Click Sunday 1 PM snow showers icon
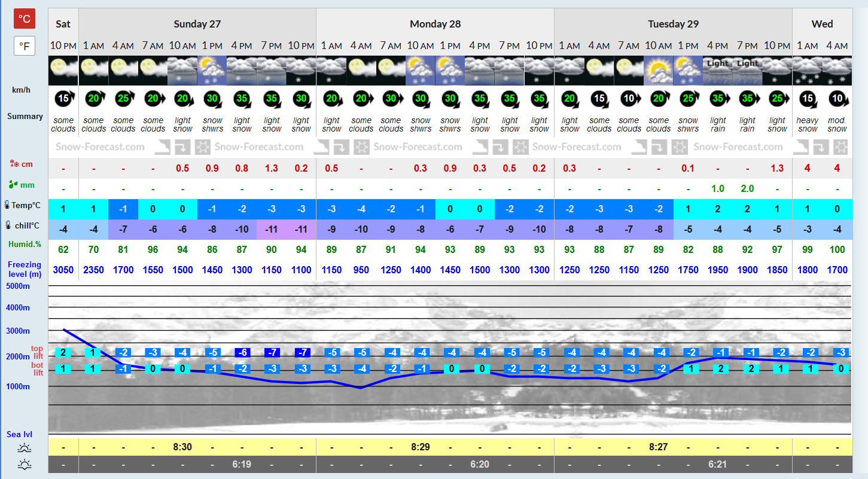 coord(212,71)
